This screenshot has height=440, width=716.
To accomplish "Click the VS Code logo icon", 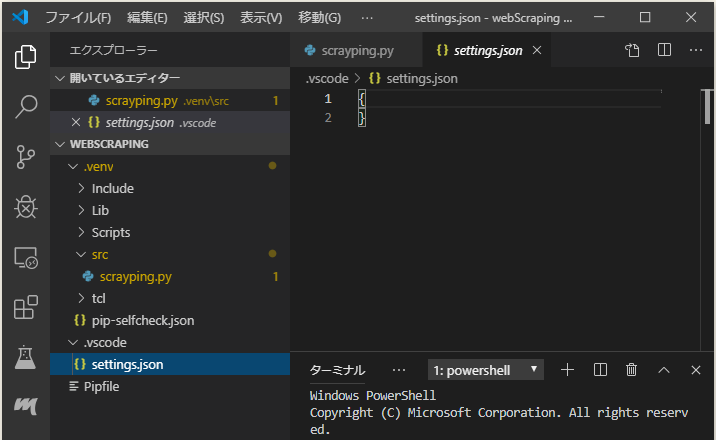I will click(20, 17).
